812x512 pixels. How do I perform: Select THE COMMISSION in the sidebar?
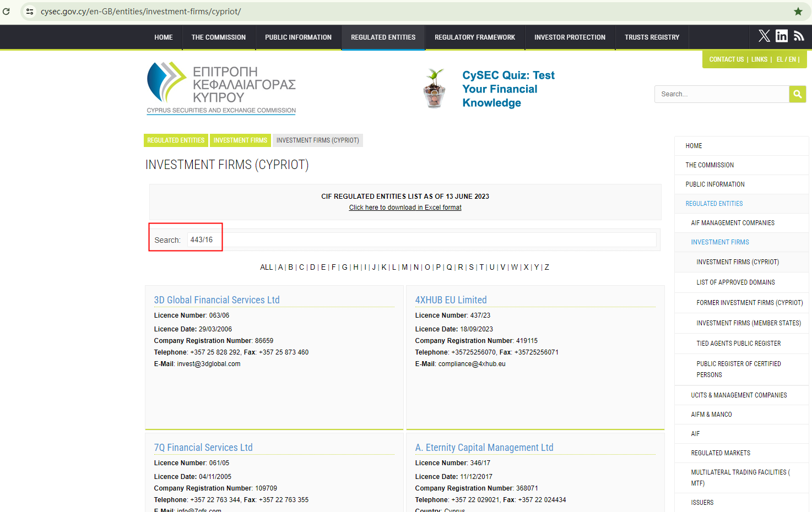(x=741, y=165)
